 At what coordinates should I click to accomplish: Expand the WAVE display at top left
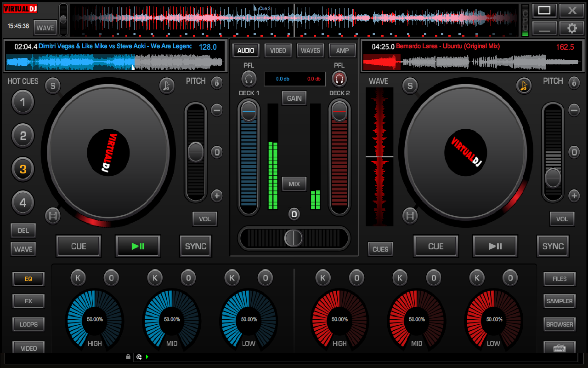click(x=45, y=28)
